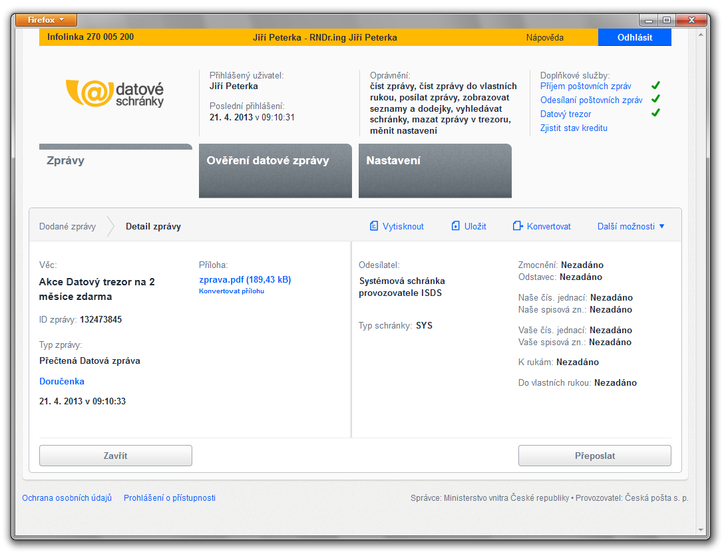The width and height of the screenshot is (728, 560).
Task: Close the Firefox window
Action: 691,20
